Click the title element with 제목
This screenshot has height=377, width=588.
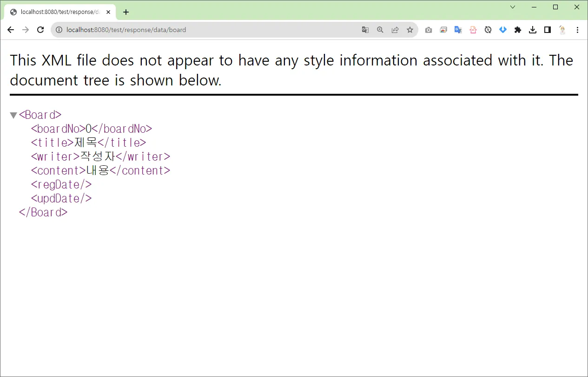pos(88,143)
